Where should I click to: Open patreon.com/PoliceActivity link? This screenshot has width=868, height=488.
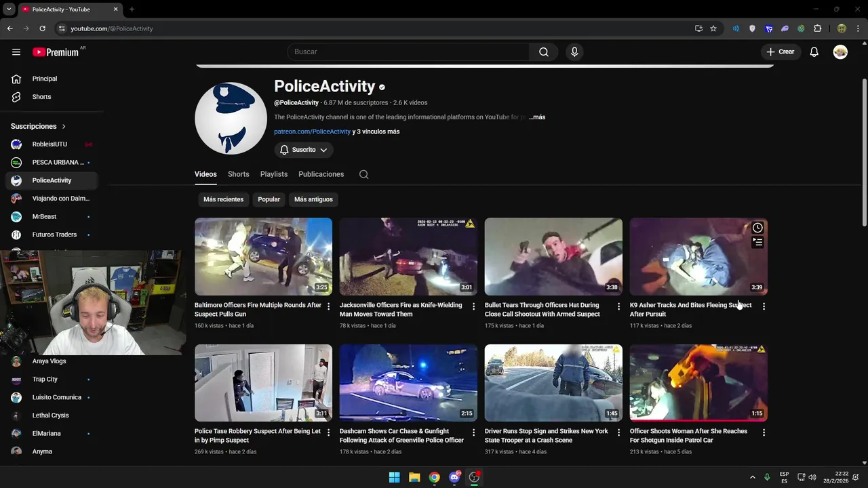click(x=312, y=131)
